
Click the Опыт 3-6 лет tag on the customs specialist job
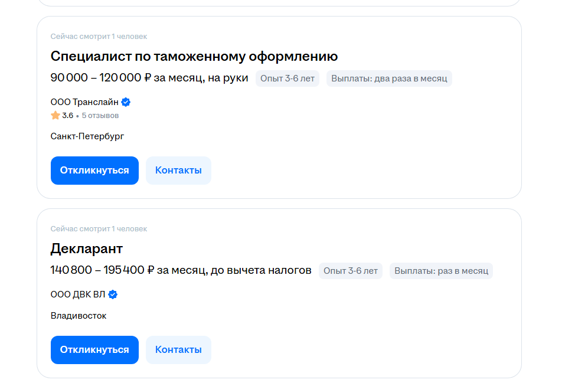pyautogui.click(x=288, y=78)
